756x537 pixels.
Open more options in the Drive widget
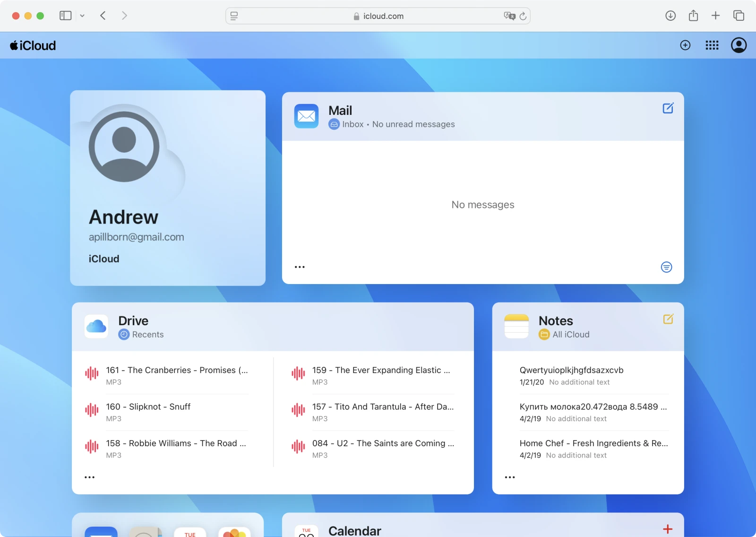(89, 476)
